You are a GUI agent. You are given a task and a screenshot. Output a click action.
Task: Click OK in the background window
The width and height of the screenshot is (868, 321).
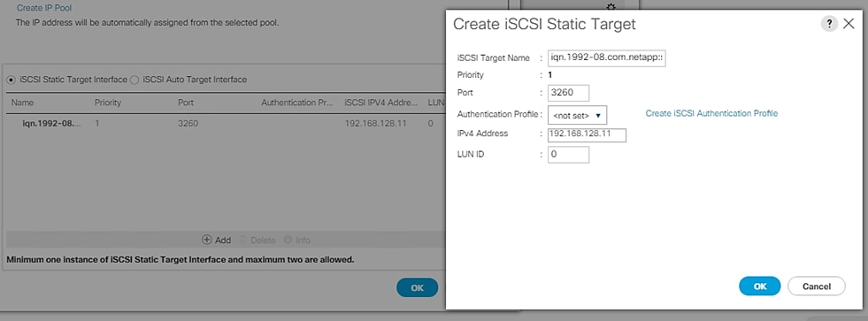[417, 287]
